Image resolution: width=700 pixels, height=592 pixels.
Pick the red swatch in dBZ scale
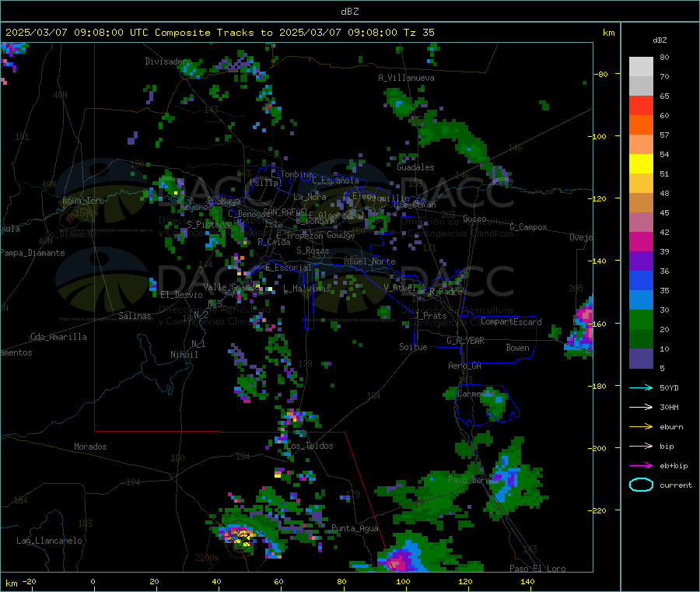coord(641,105)
